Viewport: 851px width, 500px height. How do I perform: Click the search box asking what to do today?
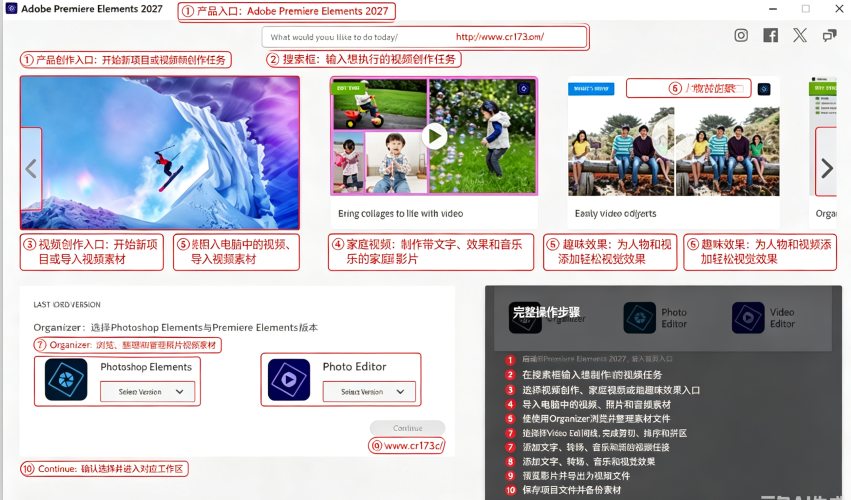[x=424, y=37]
